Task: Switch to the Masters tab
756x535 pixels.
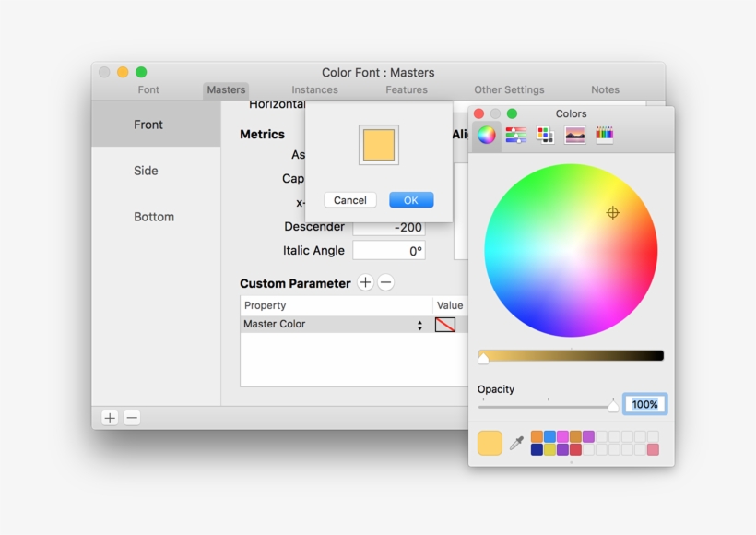Action: (226, 90)
